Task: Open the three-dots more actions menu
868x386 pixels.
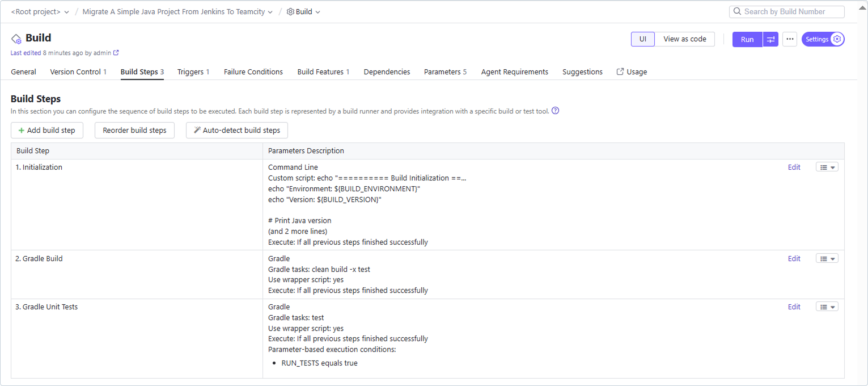Action: tap(790, 39)
